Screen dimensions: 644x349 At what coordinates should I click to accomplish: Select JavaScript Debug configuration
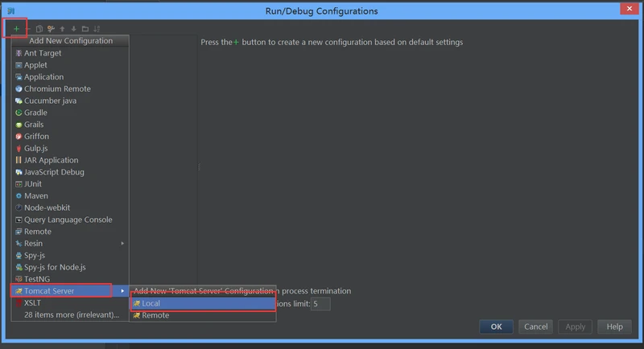(70, 172)
